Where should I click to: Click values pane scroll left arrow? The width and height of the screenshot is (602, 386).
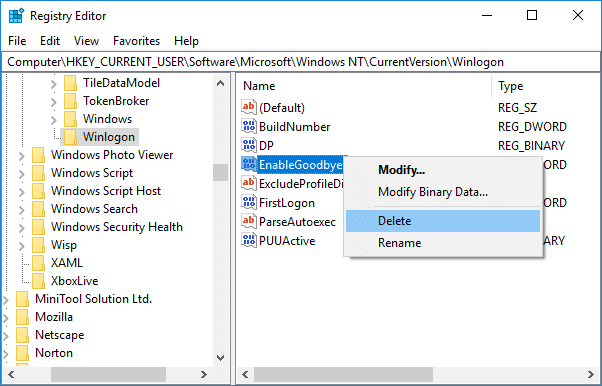pyautogui.click(x=245, y=374)
